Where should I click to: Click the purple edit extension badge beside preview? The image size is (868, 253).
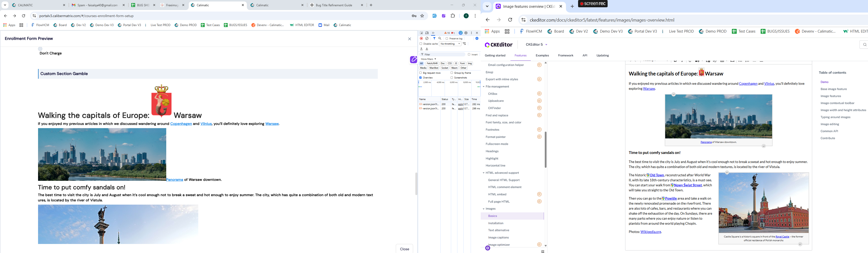pos(413,60)
